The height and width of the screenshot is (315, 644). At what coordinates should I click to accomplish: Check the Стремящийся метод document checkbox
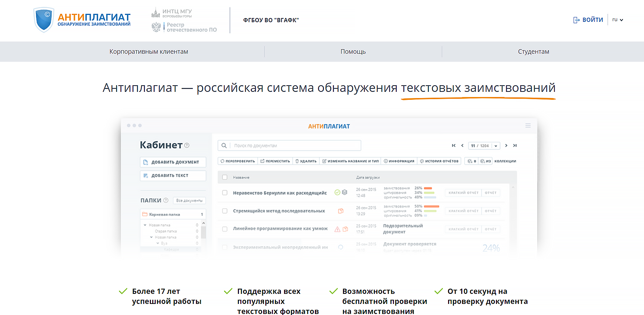coord(225,211)
